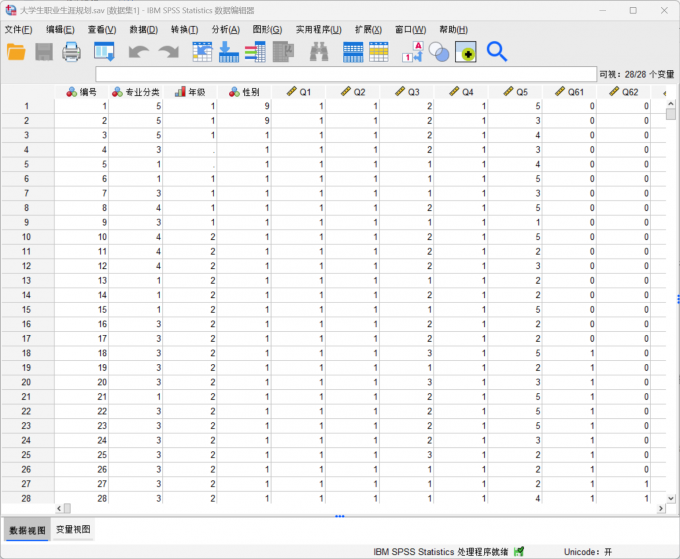The width and height of the screenshot is (680, 559).
Task: Toggle value labels icon
Action: 412,52
